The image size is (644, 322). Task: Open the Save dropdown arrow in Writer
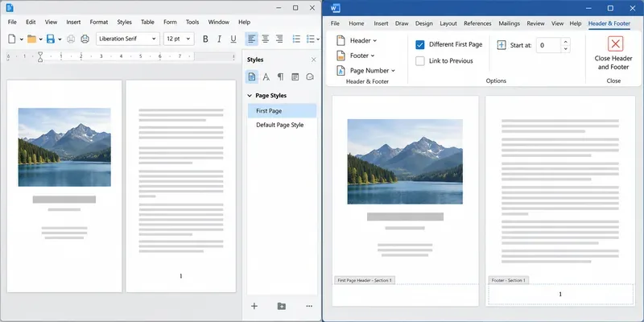[60, 39]
